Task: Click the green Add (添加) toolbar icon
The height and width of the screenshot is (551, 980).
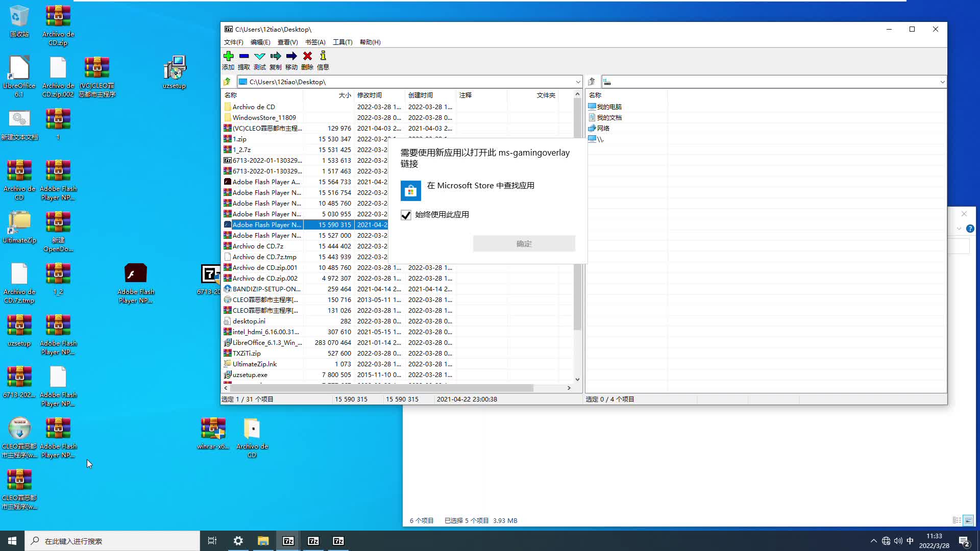Action: [x=228, y=56]
